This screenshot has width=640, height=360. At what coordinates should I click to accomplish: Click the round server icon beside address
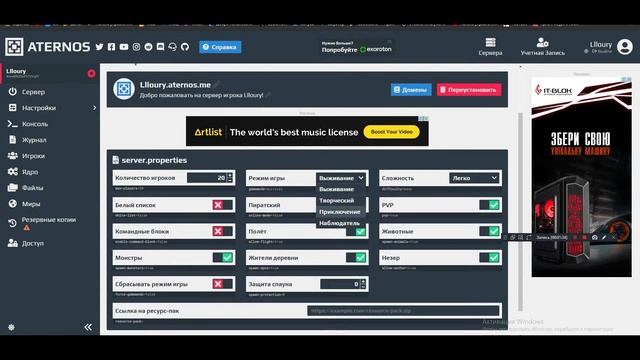[124, 89]
